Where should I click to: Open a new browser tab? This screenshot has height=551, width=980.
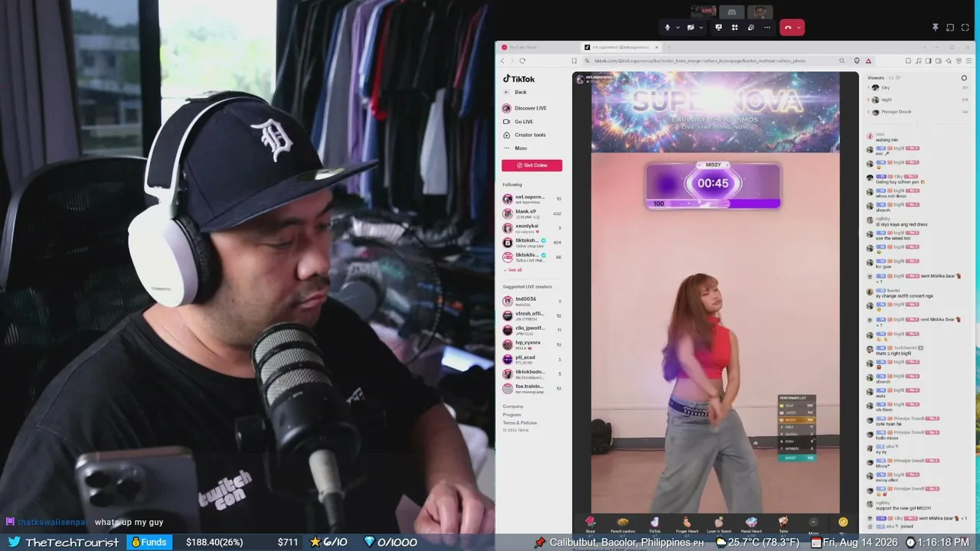pyautogui.click(x=668, y=47)
